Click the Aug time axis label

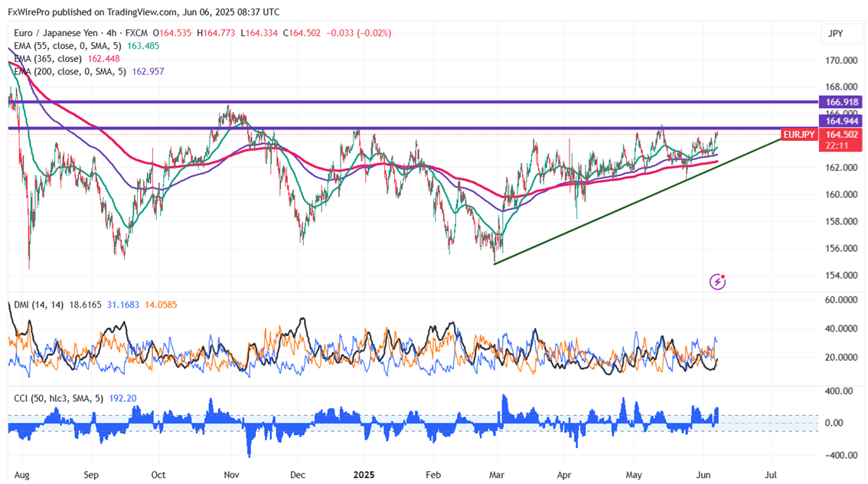[21, 475]
